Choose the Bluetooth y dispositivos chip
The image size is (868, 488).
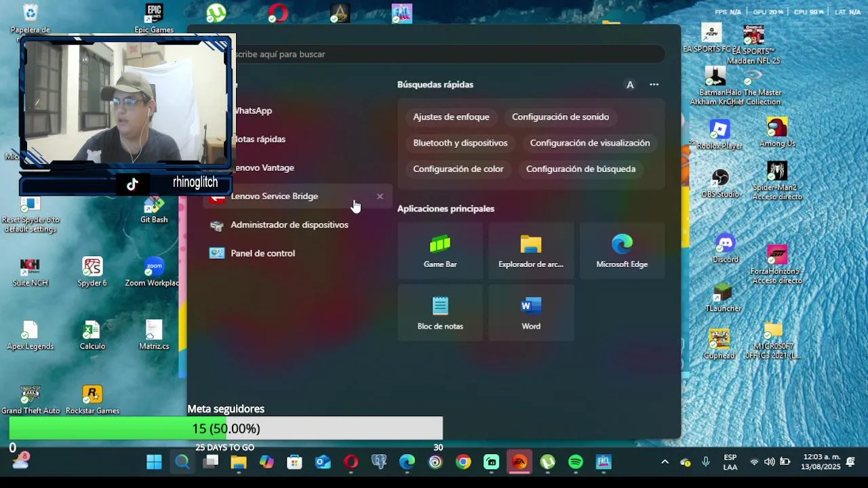point(460,143)
